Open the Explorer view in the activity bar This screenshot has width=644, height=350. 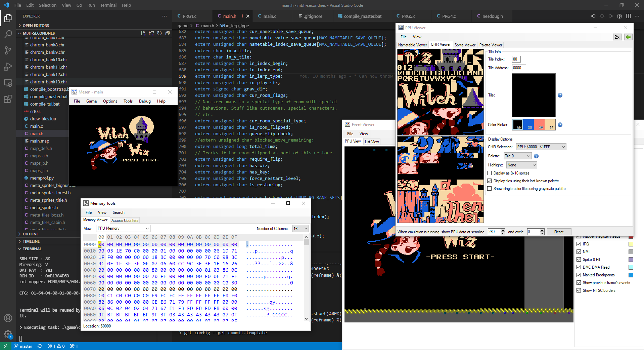8,18
